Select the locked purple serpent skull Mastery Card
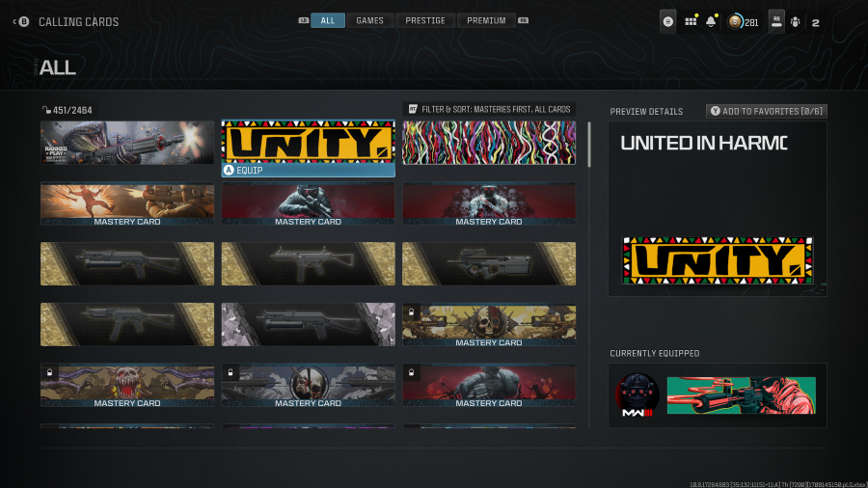 click(x=127, y=385)
